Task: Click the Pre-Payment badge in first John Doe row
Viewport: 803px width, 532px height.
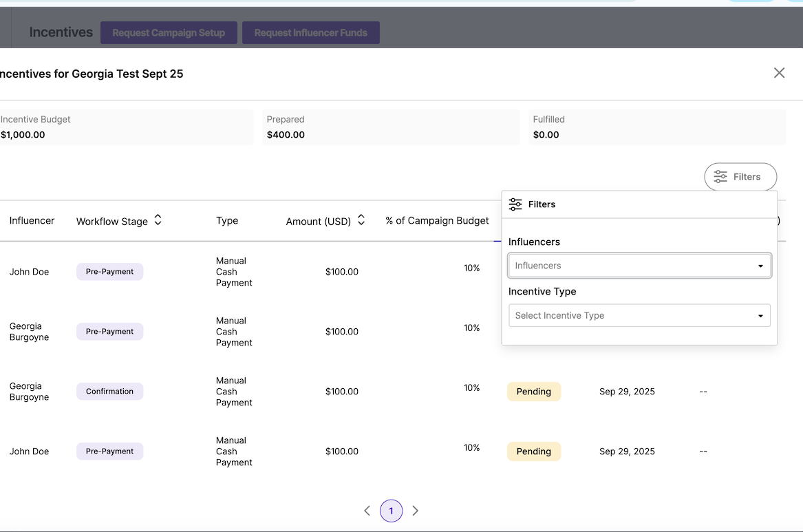Action: click(109, 272)
